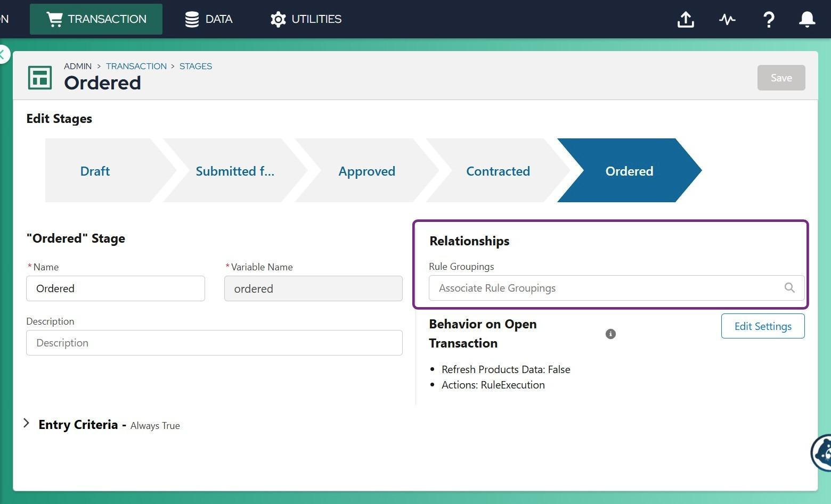Open the DATA menu
The width and height of the screenshot is (831, 504).
pos(208,19)
